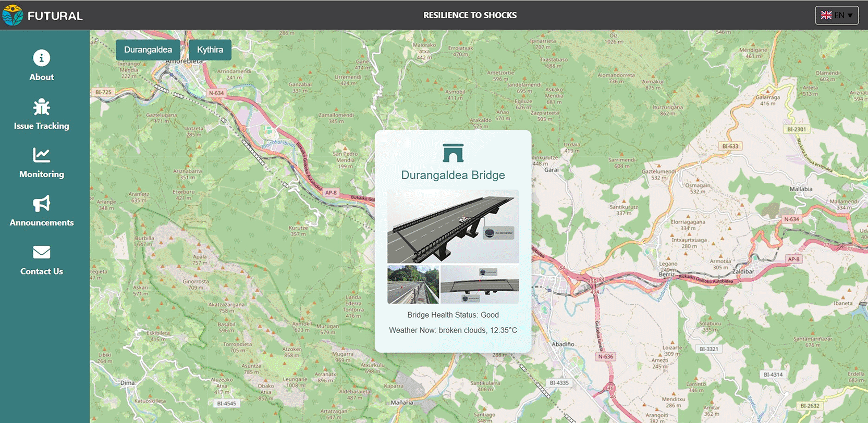Screen dimensions: 868x423
Task: Click the N-636 road marker on map
Action: [x=606, y=357]
